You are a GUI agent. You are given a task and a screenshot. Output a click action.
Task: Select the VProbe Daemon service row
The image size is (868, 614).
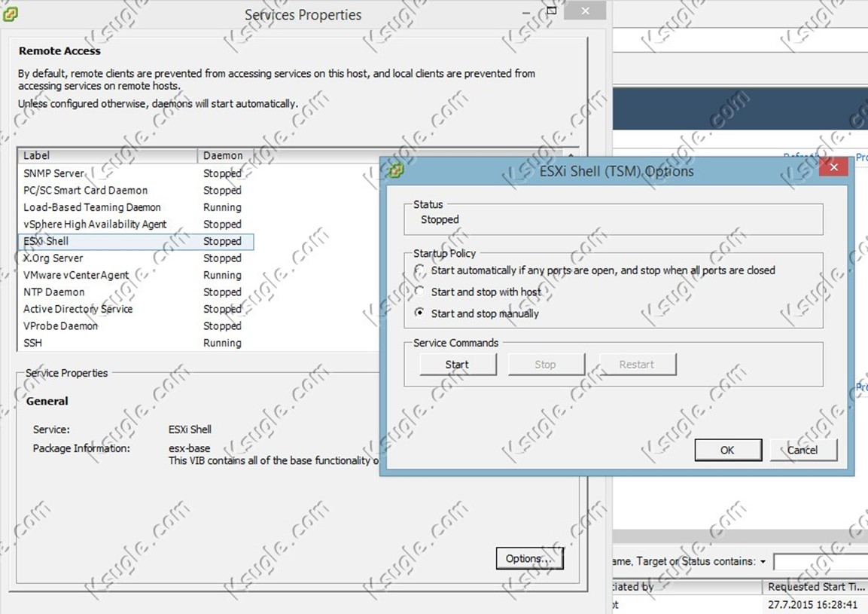coord(136,326)
